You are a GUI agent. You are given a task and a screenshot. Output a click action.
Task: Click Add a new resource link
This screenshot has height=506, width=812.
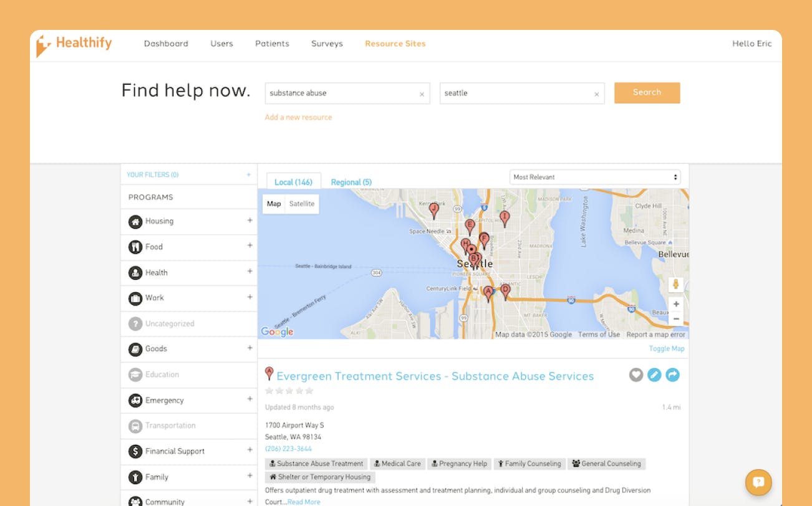pyautogui.click(x=298, y=117)
